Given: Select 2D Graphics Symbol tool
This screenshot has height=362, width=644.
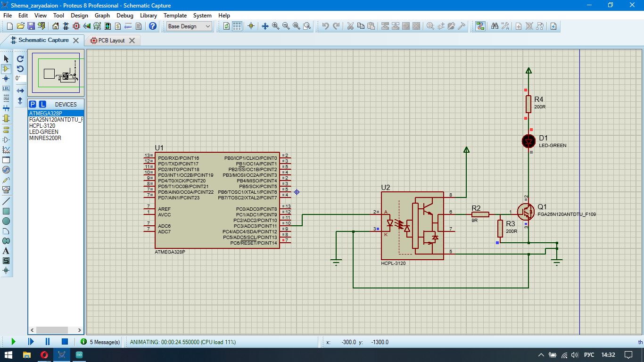Looking at the screenshot, I should click(6, 261).
